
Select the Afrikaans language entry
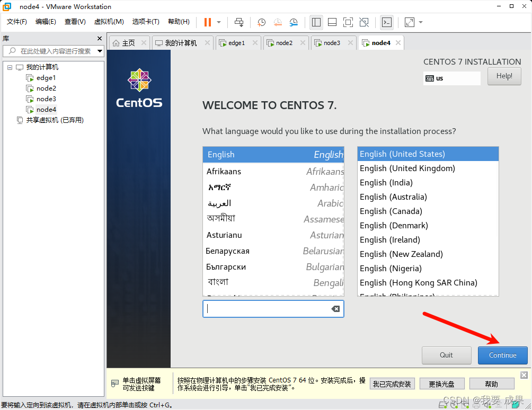pyautogui.click(x=225, y=171)
